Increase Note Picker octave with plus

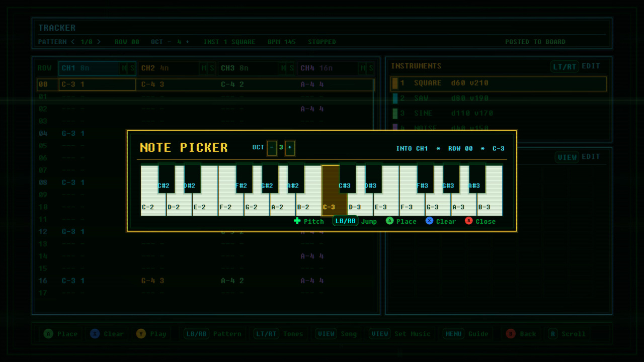pos(290,148)
